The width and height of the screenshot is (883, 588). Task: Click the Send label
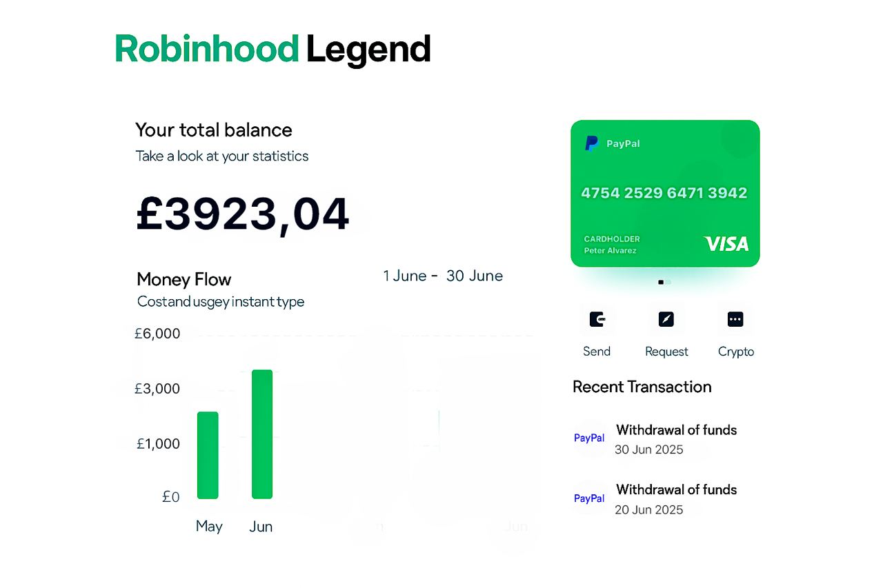coord(597,352)
